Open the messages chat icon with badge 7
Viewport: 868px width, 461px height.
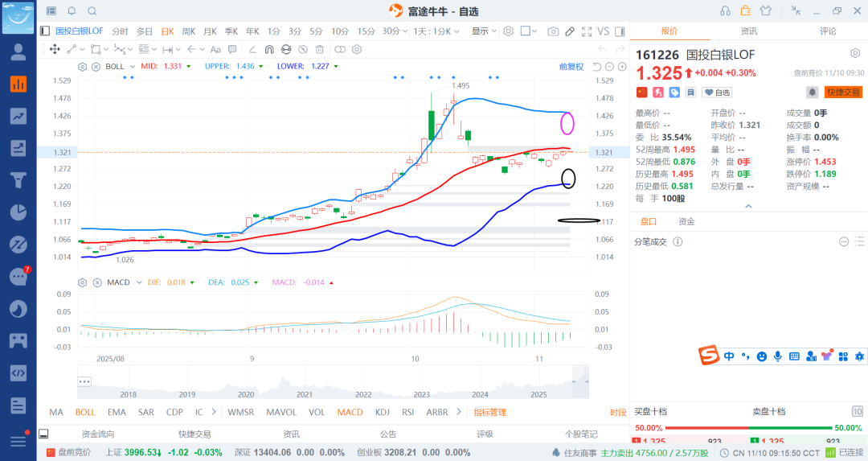point(18,276)
